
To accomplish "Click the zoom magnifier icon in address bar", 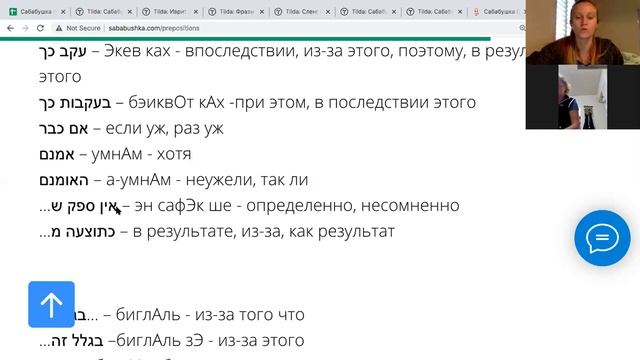I will [522, 28].
